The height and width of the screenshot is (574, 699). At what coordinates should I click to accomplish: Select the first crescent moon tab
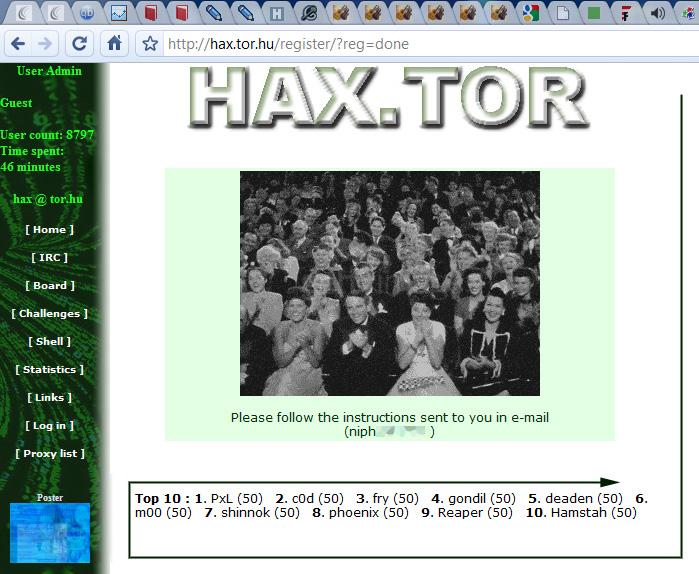[x=24, y=13]
